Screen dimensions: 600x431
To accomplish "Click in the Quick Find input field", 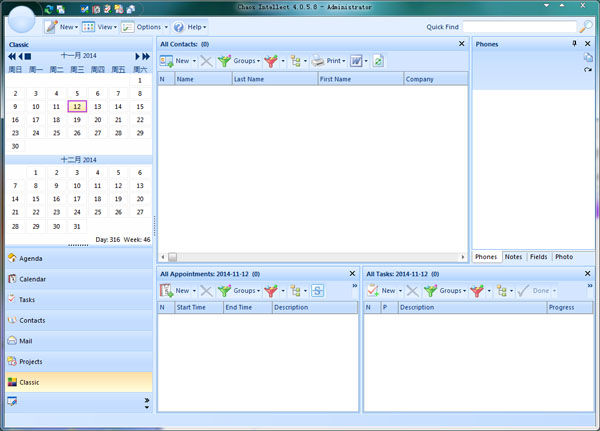I will point(518,26).
